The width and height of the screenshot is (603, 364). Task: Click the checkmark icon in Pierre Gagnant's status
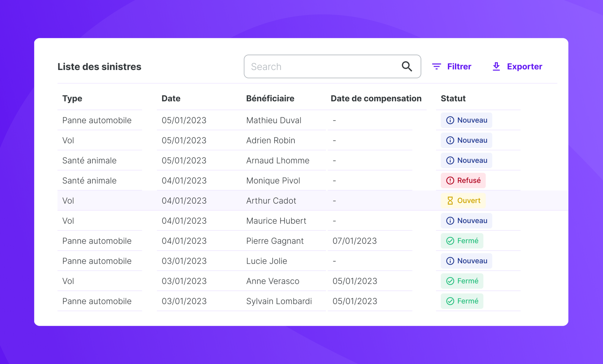coord(450,241)
